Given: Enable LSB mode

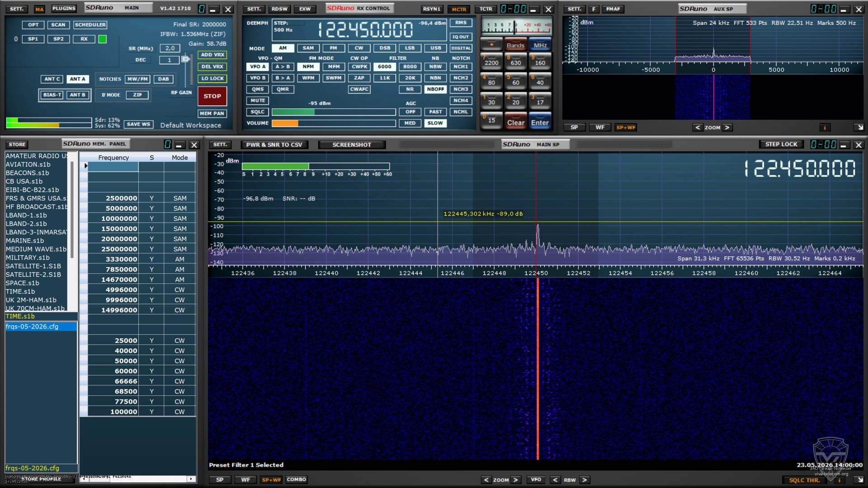Looking at the screenshot, I should [x=410, y=48].
